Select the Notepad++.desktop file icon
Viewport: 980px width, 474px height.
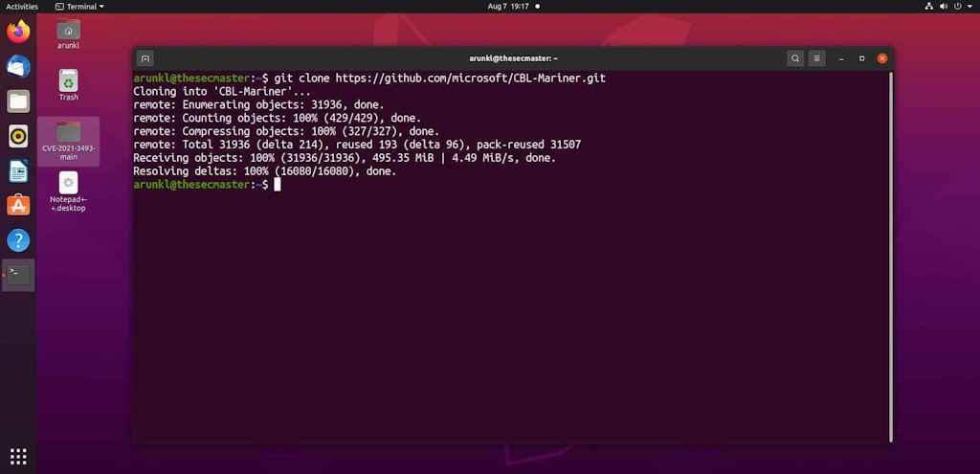[68, 192]
